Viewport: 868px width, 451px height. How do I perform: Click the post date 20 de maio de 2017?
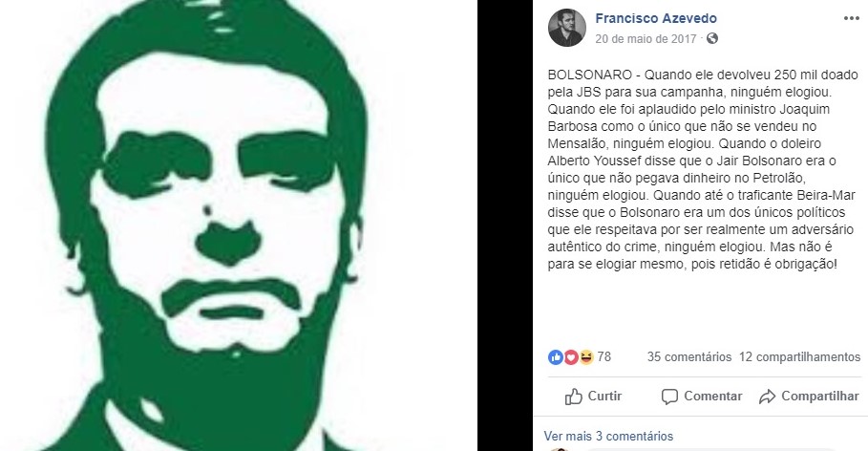(646, 39)
